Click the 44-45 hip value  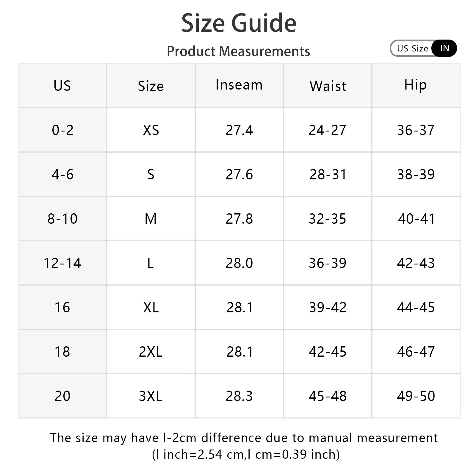(416, 307)
